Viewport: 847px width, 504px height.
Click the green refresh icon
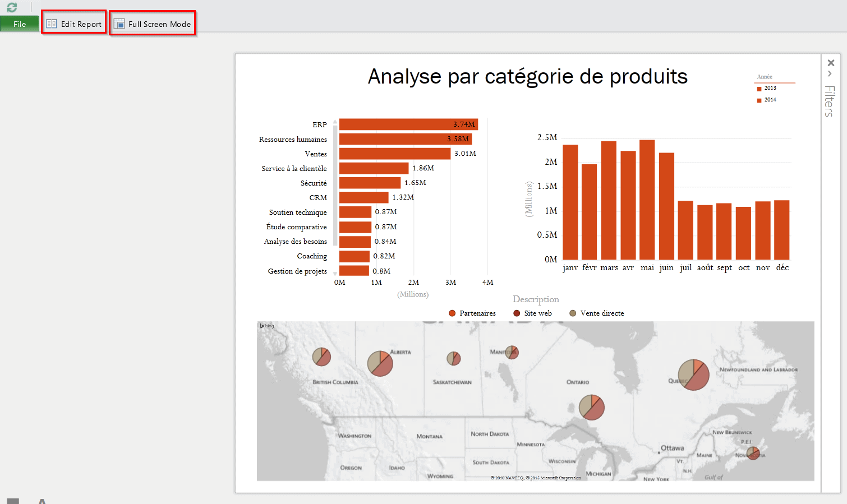[x=12, y=7]
